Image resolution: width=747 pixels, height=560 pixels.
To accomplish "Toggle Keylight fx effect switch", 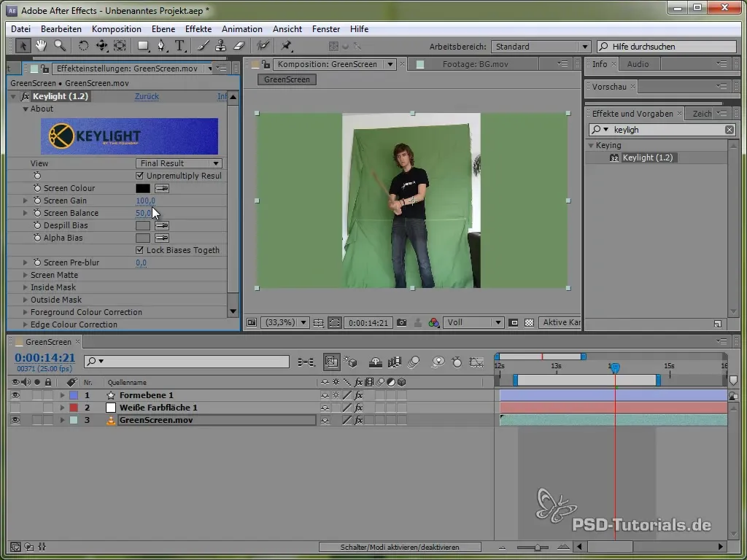I will point(26,97).
